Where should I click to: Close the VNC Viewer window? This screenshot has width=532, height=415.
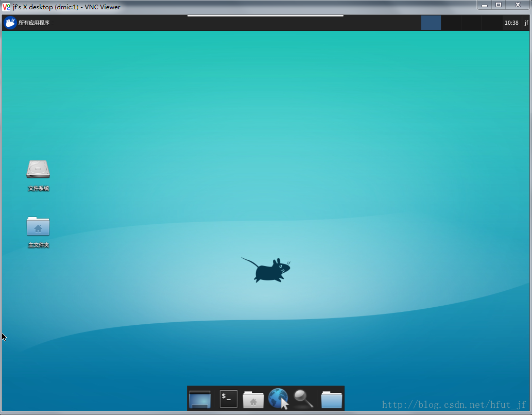coord(518,5)
